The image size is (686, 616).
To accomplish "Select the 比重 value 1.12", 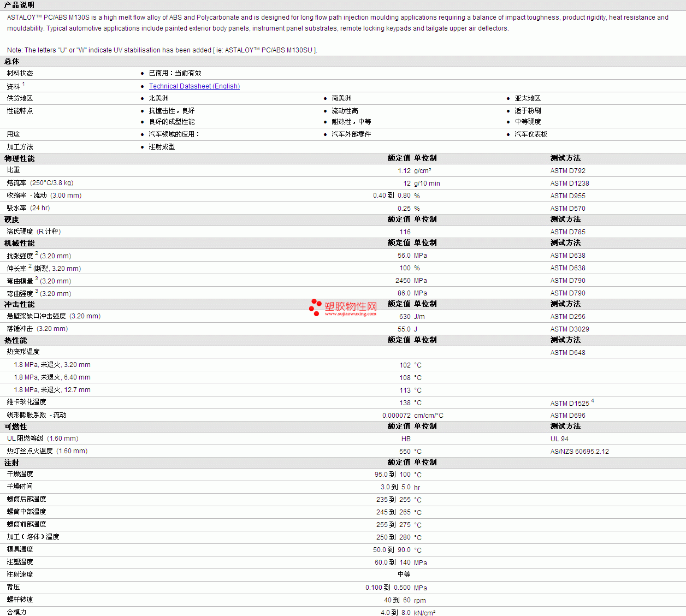I will pyautogui.click(x=404, y=171).
